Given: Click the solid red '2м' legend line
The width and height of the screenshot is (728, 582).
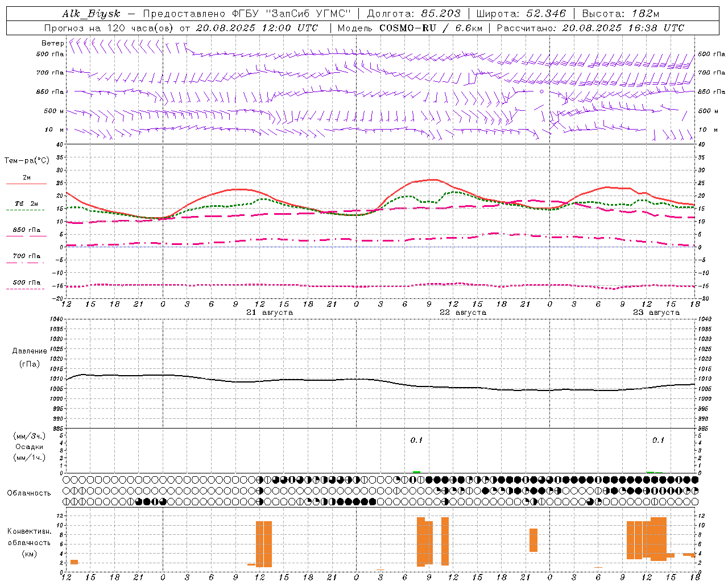Looking at the screenshot, I should (26, 184).
